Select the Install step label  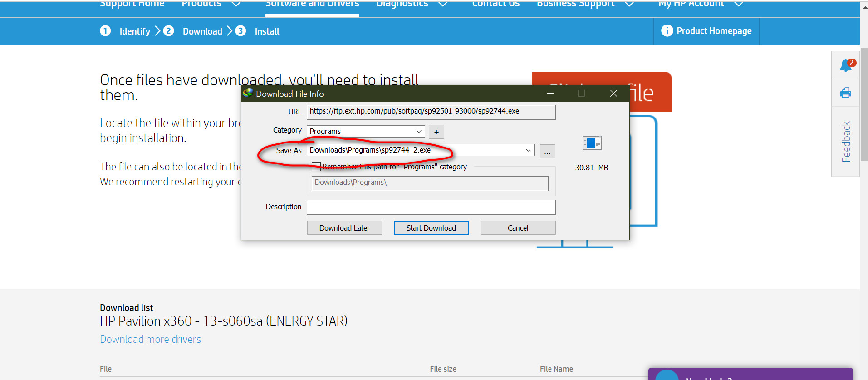coord(267,31)
